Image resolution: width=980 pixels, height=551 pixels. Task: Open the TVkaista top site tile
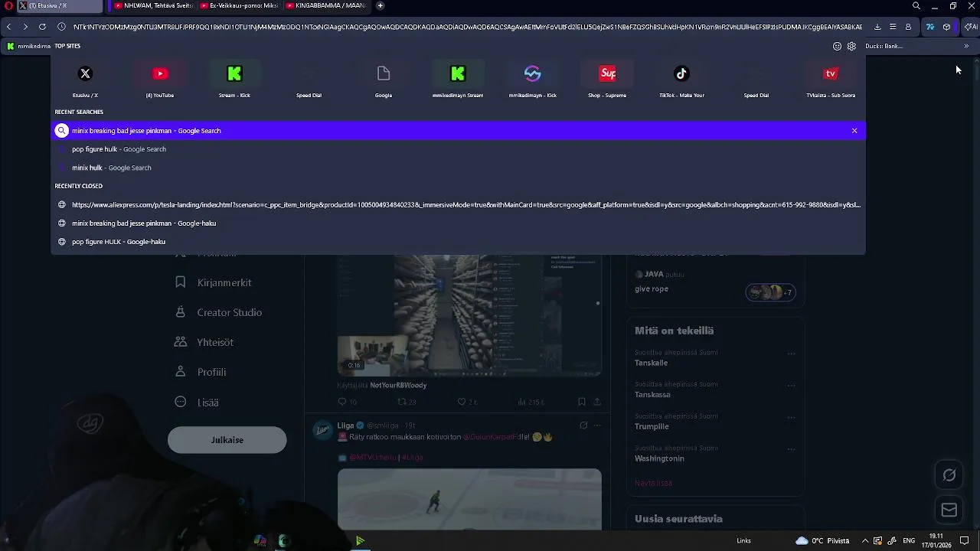[x=831, y=80]
